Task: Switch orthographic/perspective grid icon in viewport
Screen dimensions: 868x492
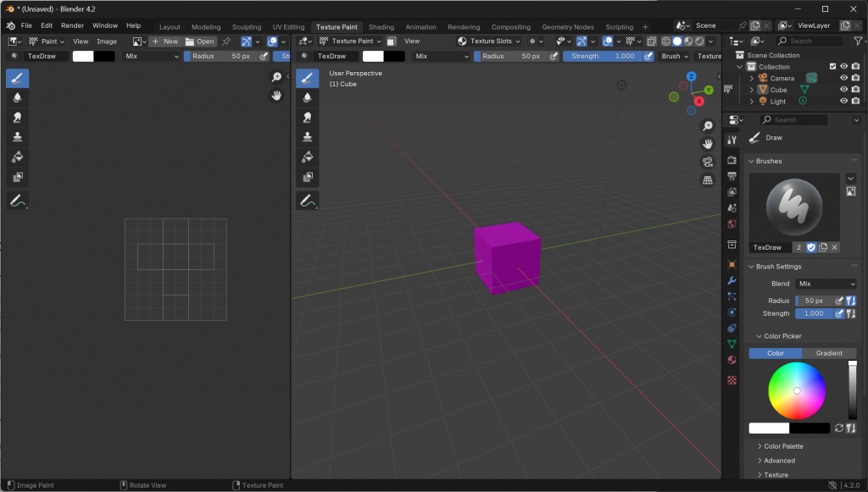Action: coord(708,180)
